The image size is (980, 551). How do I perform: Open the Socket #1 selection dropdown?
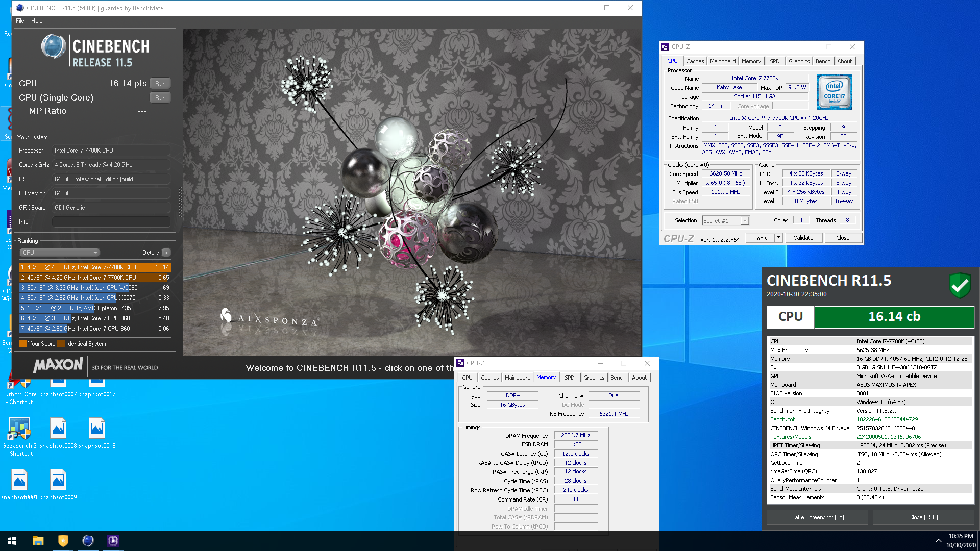[725, 221]
